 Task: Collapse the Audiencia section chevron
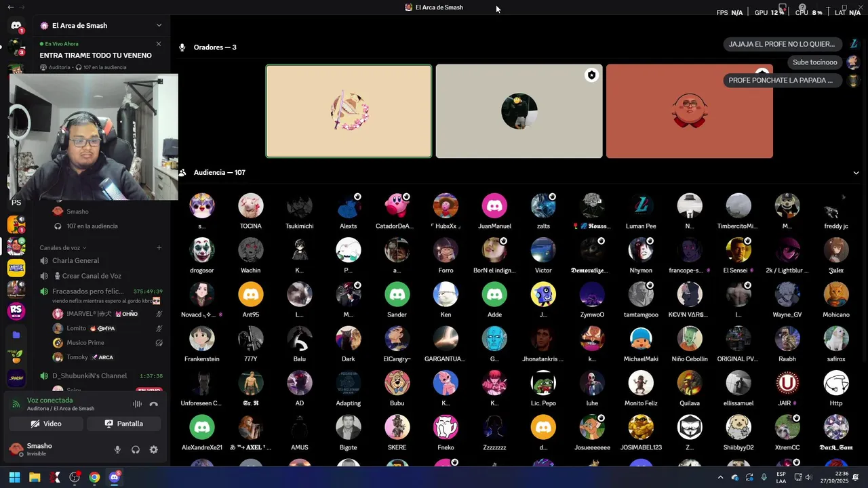pos(856,173)
